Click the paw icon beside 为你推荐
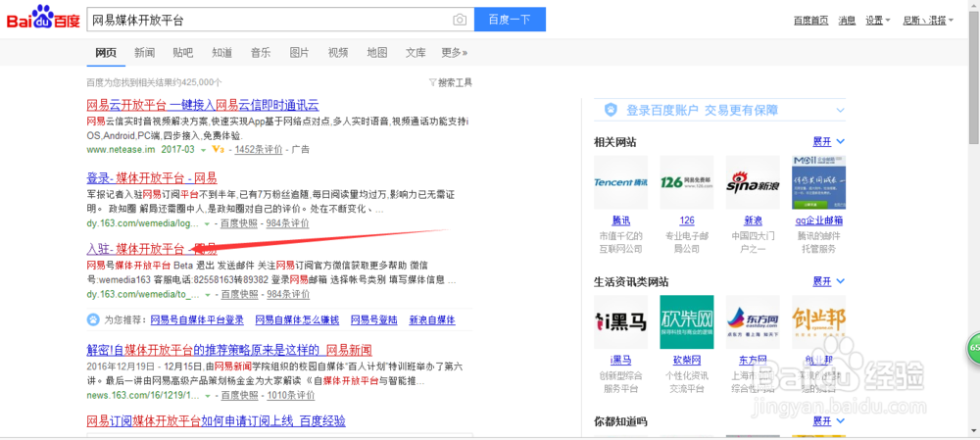 pos(92,320)
